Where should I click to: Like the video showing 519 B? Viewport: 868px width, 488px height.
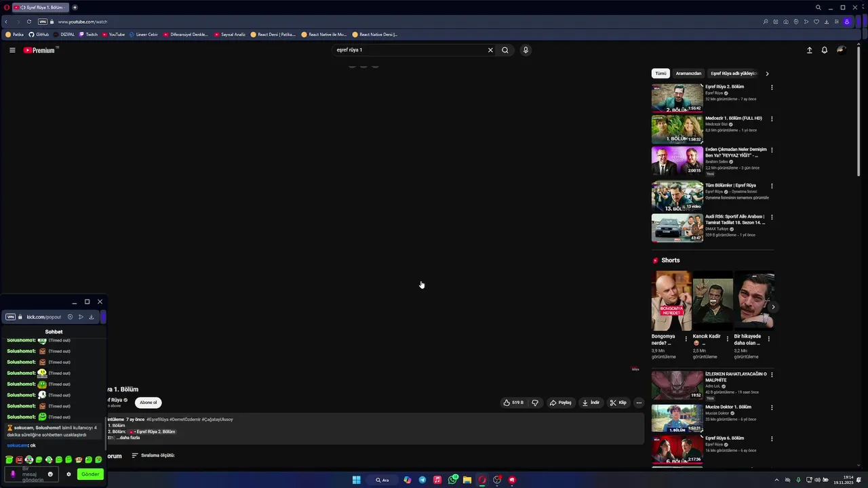[513, 403]
